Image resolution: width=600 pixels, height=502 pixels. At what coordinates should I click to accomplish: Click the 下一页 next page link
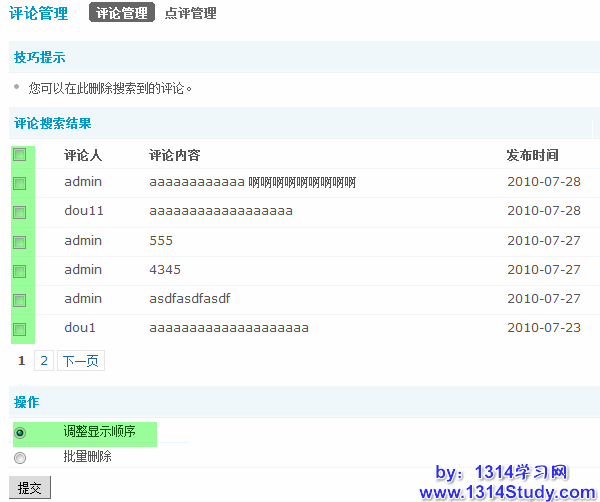(80, 361)
